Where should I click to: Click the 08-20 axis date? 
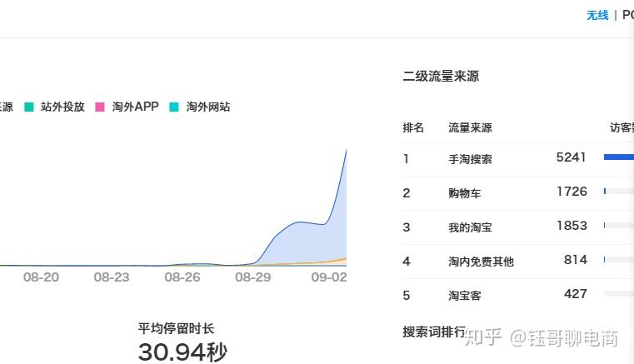click(42, 277)
